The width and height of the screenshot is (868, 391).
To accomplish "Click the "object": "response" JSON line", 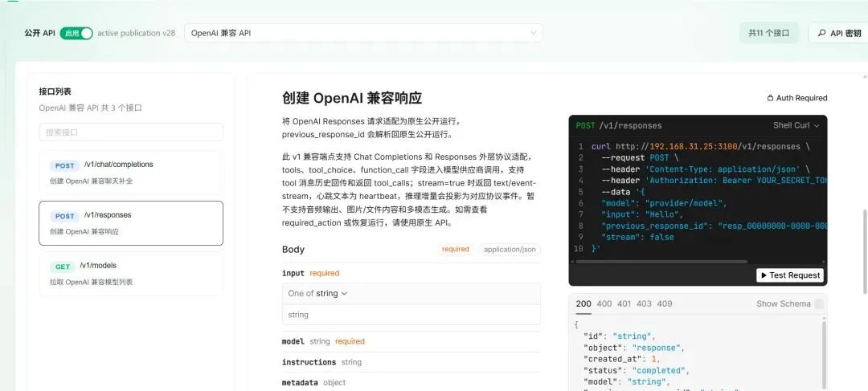I will tap(634, 348).
